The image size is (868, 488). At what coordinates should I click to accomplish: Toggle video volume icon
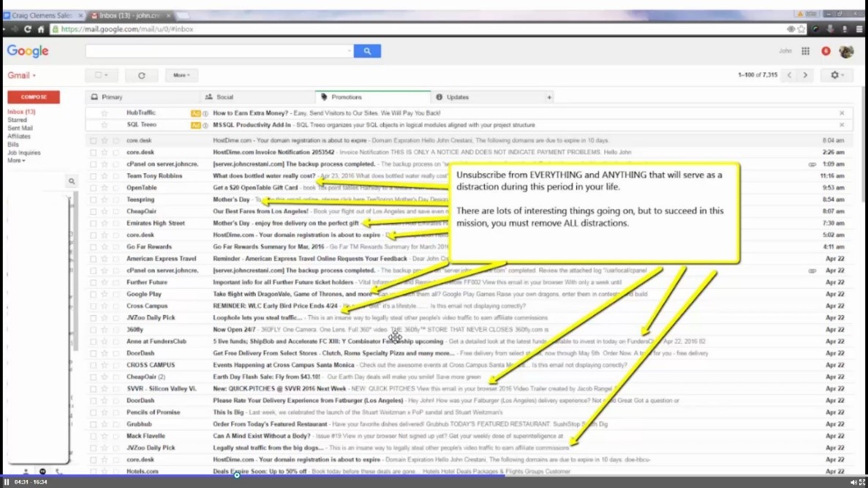(853, 482)
